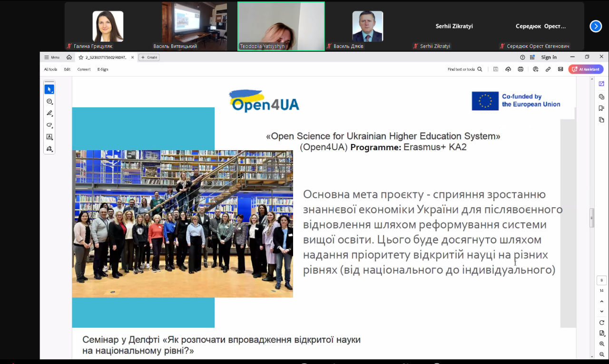Open the All tools menu
The height and width of the screenshot is (364, 609).
tap(50, 69)
